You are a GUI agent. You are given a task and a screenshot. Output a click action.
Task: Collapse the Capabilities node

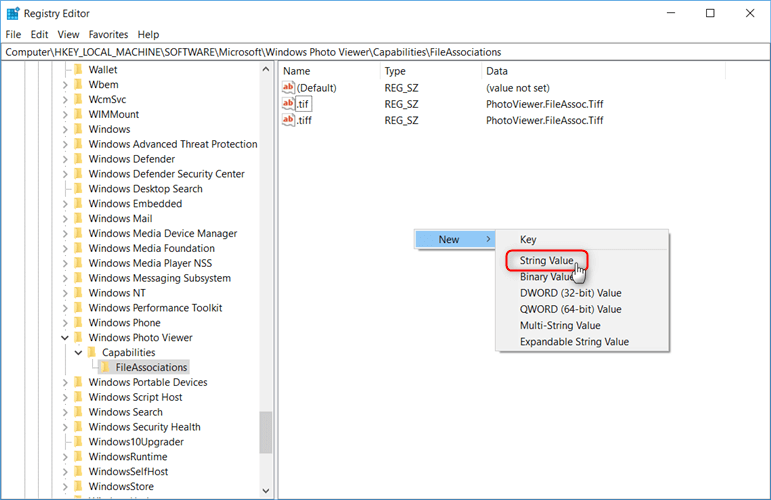(x=78, y=353)
